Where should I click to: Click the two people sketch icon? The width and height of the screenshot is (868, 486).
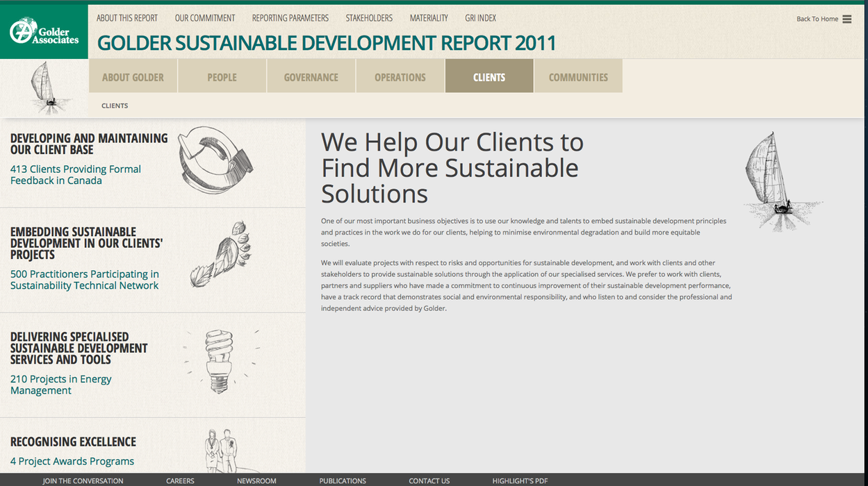221,450
